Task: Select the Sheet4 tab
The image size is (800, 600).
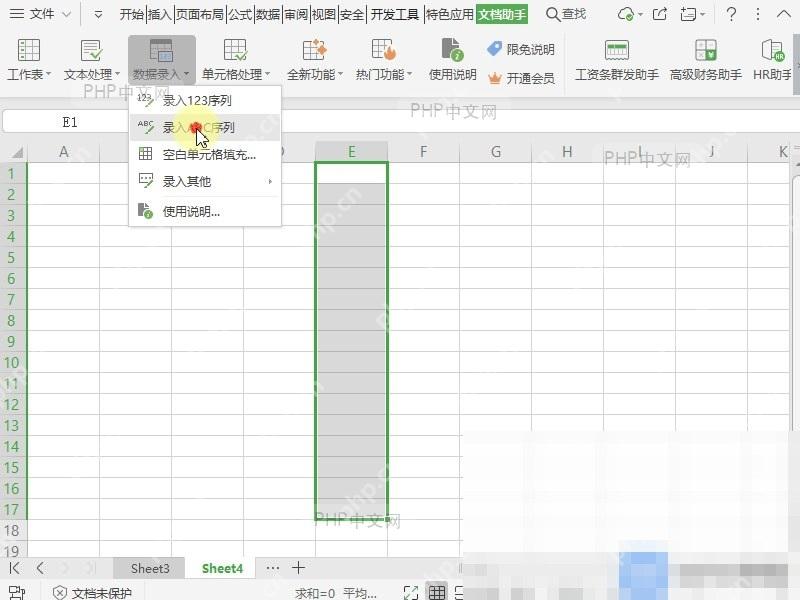Action: [x=222, y=568]
